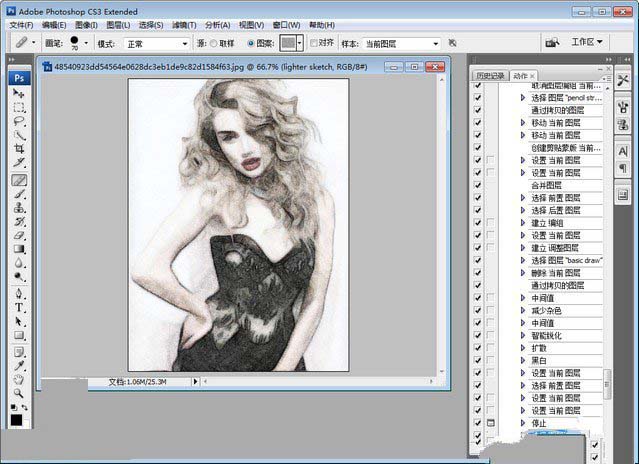Click the actions panel vertical scrollbar
This screenshot has width=639, height=464.
607,384
